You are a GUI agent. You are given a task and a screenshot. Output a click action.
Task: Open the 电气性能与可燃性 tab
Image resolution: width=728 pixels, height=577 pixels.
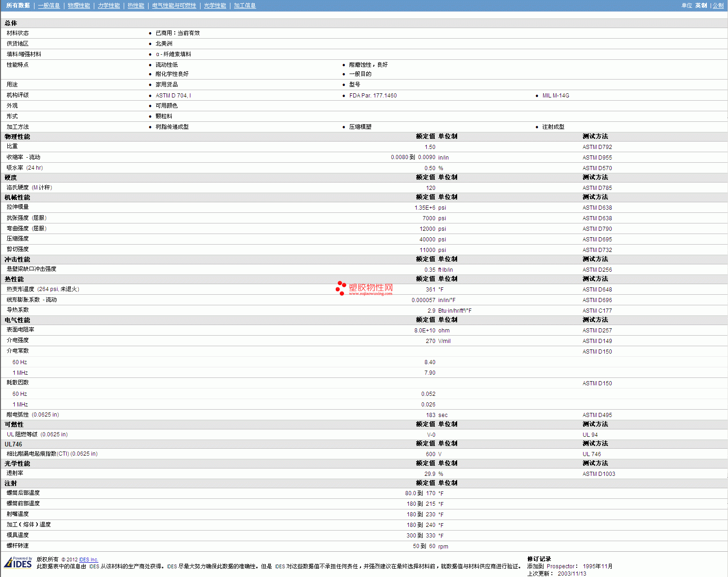point(174,6)
